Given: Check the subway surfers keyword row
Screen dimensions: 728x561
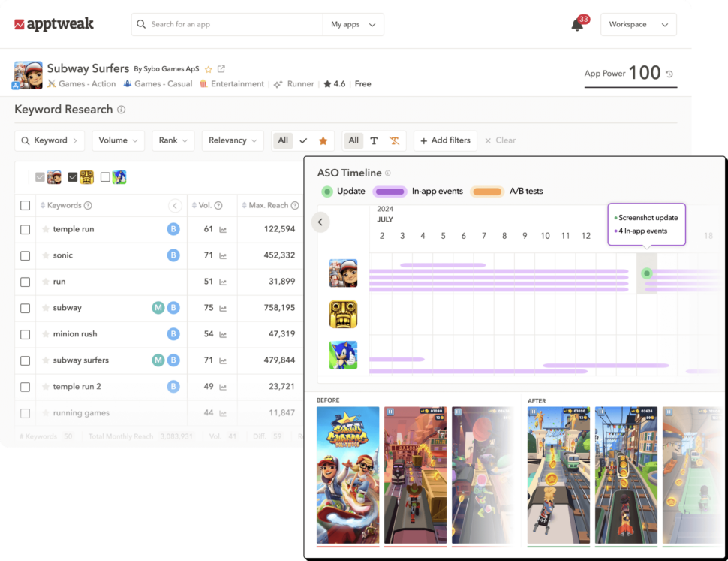Looking at the screenshot, I should 25,360.
